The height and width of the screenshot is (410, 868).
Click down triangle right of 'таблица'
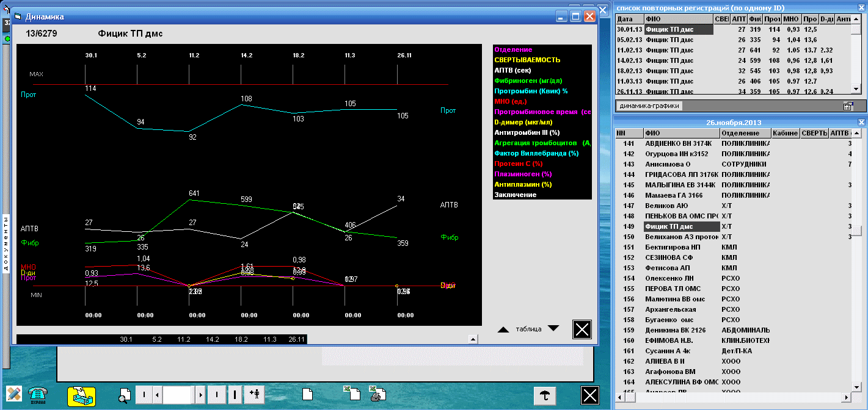pos(553,329)
